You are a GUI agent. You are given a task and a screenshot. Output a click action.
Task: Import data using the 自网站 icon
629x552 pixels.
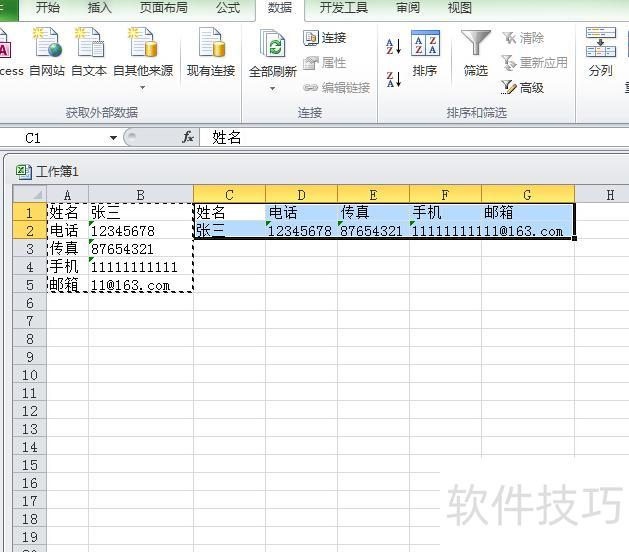coord(47,42)
